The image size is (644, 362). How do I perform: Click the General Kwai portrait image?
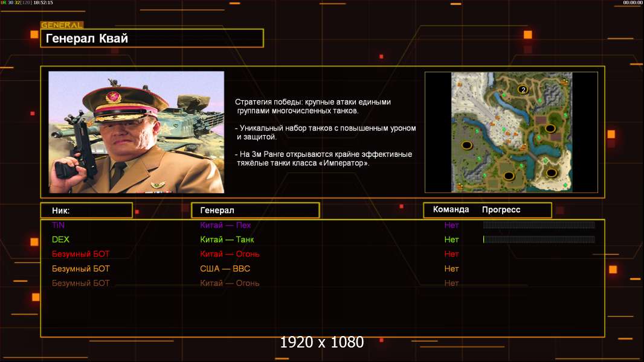(x=136, y=132)
